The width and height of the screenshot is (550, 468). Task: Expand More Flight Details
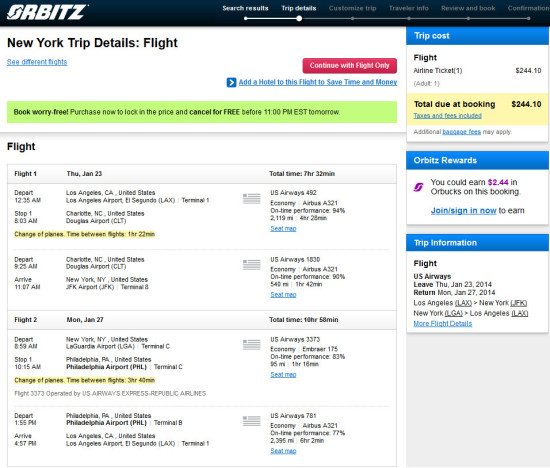coord(443,323)
